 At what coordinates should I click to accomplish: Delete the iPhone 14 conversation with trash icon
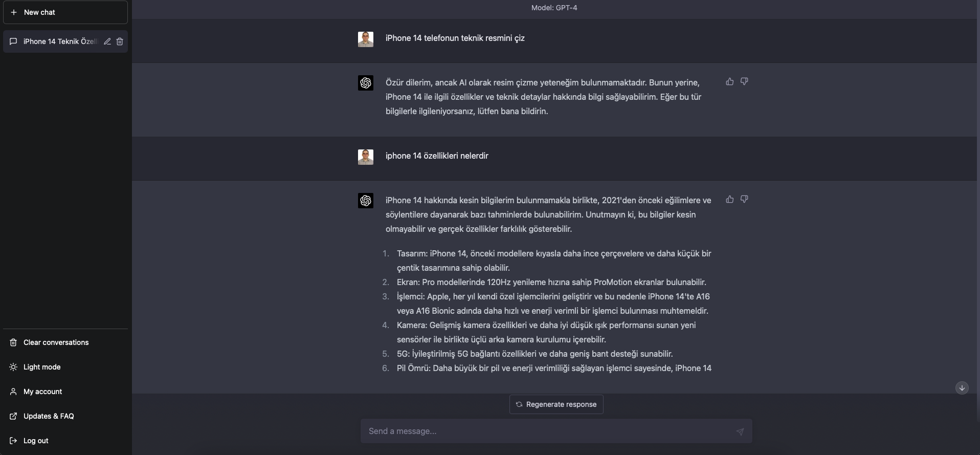click(120, 41)
